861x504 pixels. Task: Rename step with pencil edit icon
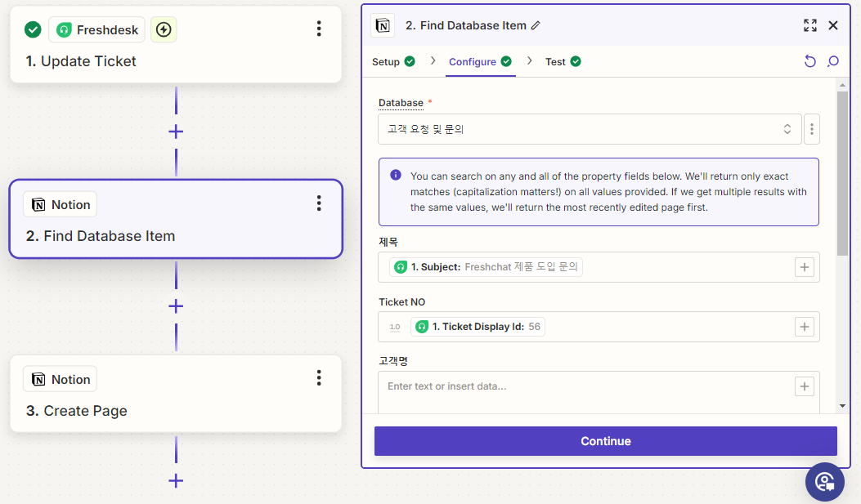coord(536,25)
